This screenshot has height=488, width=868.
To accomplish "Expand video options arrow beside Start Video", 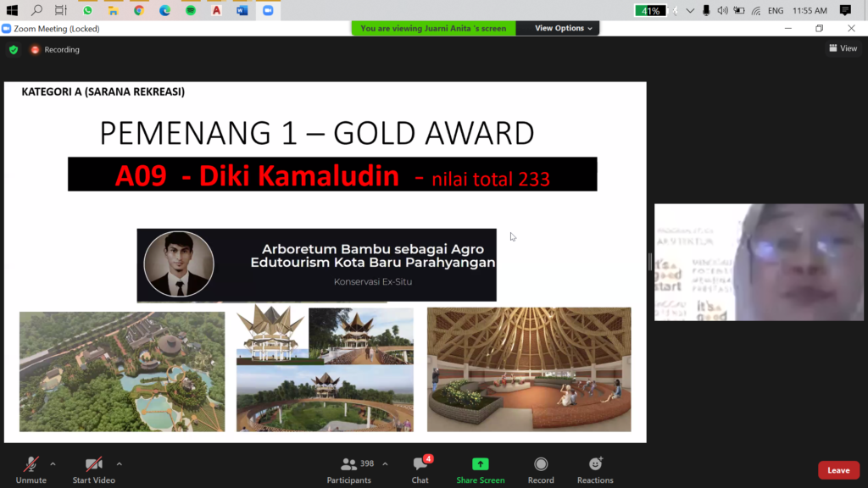I will click(x=119, y=464).
